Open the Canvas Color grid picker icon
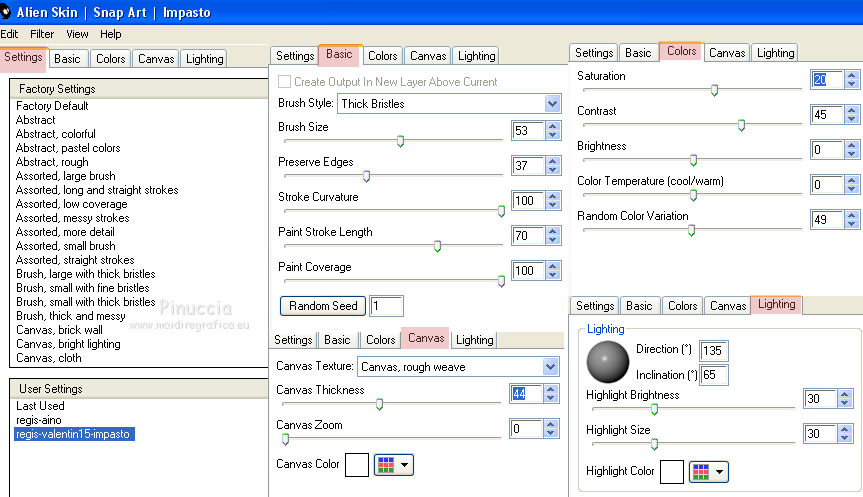The height and width of the screenshot is (497, 863). [x=393, y=465]
